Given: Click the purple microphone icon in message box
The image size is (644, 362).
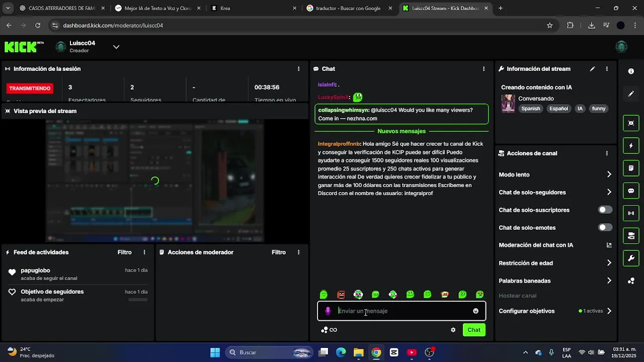Looking at the screenshot, I should [328, 311].
